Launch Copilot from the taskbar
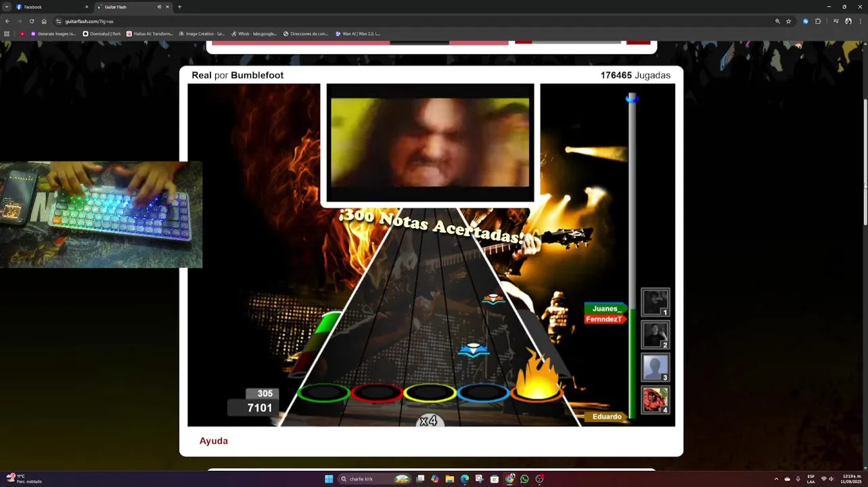 pyautogui.click(x=434, y=479)
